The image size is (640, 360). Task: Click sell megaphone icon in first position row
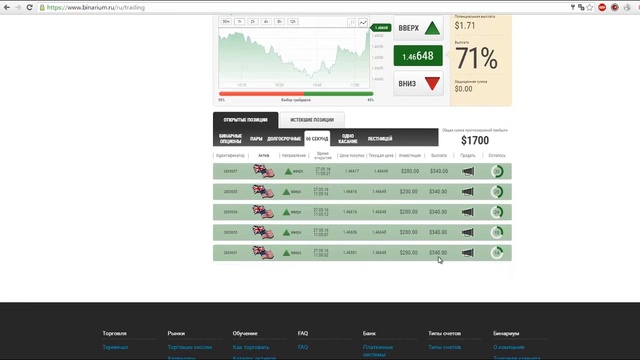pos(468,171)
